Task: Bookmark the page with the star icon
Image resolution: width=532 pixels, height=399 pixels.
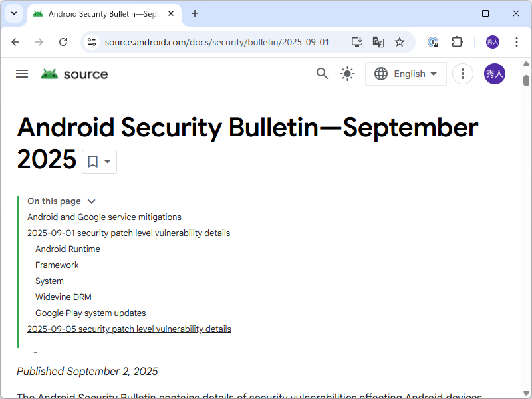Action: 400,41
